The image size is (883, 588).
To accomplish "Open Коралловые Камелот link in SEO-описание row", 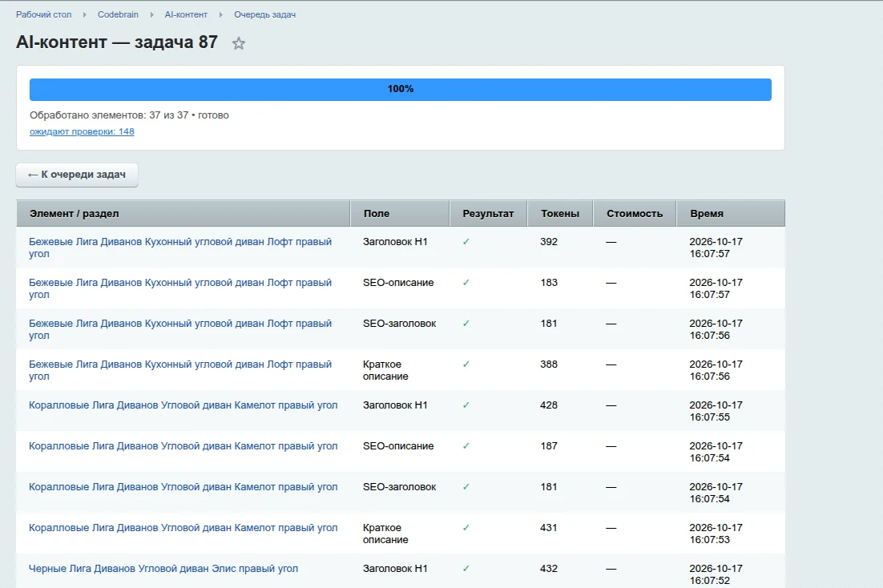I will point(183,446).
